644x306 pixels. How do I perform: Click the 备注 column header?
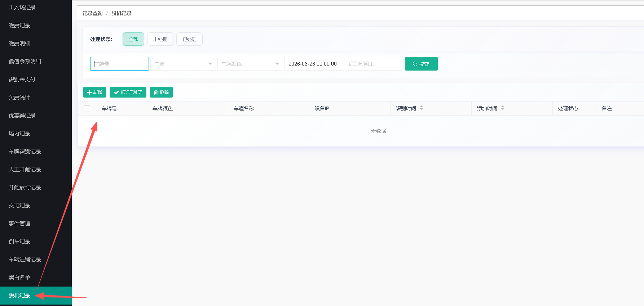coord(607,108)
